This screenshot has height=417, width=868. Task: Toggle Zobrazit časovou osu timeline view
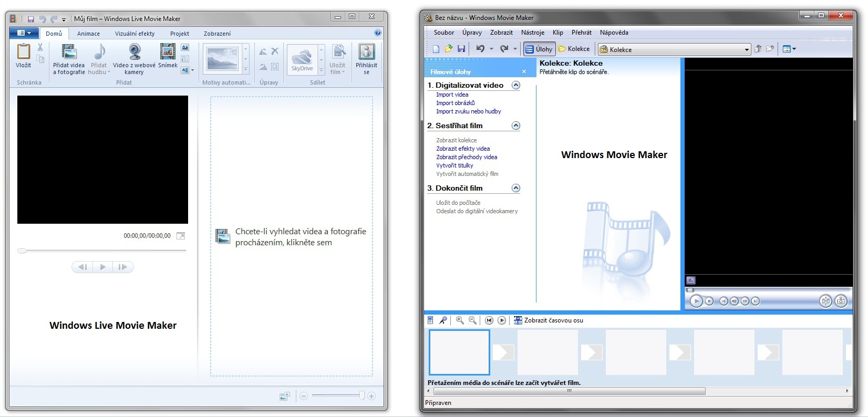coord(548,320)
